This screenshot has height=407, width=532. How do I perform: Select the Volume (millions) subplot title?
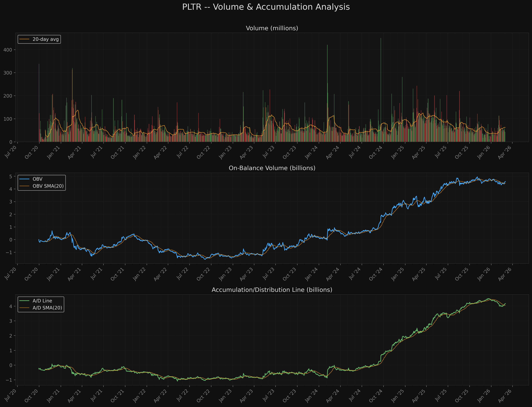click(x=272, y=28)
